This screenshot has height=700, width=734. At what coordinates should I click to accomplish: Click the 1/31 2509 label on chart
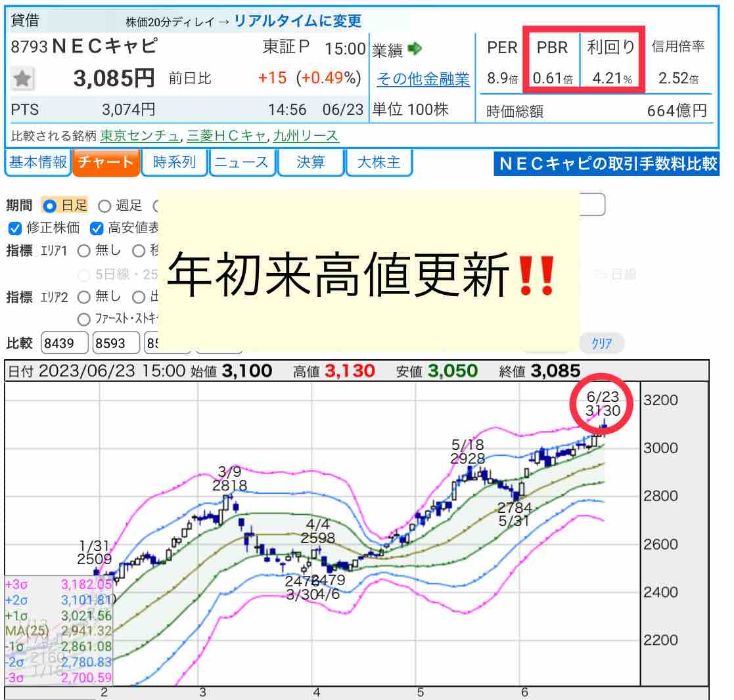click(x=95, y=552)
